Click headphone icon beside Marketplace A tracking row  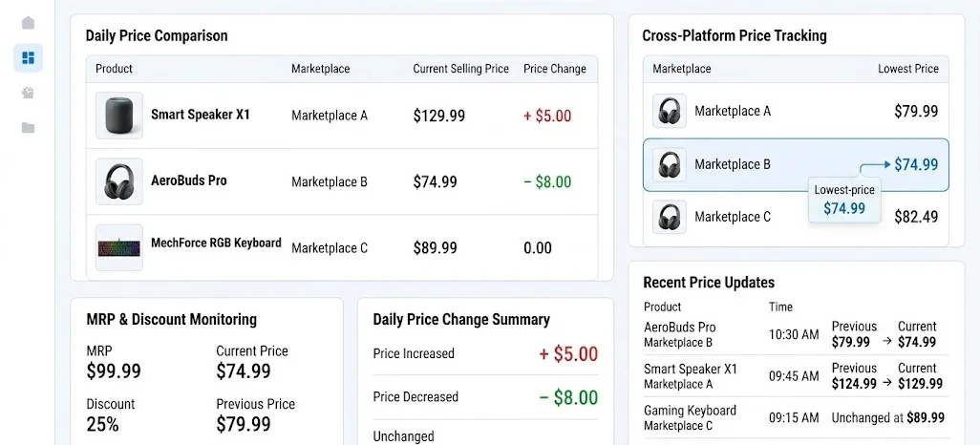(x=670, y=111)
